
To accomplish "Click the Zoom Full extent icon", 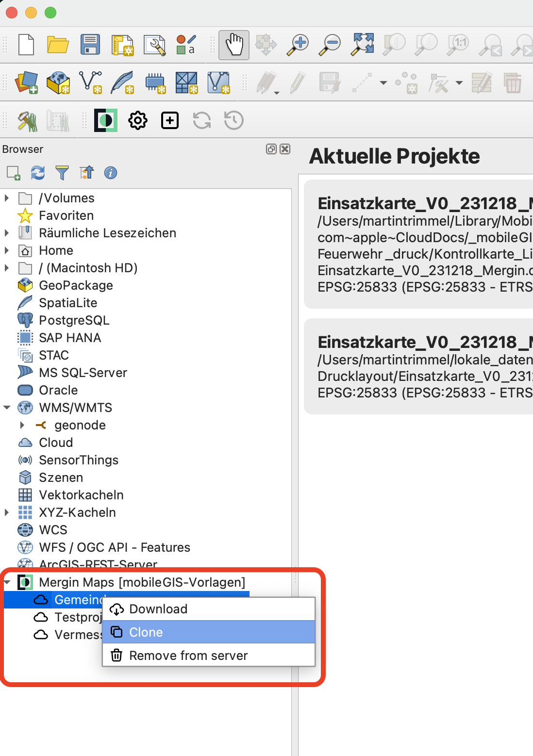I will pyautogui.click(x=363, y=45).
